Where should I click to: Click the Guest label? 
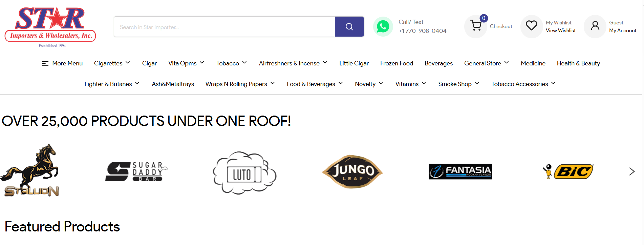tap(616, 23)
